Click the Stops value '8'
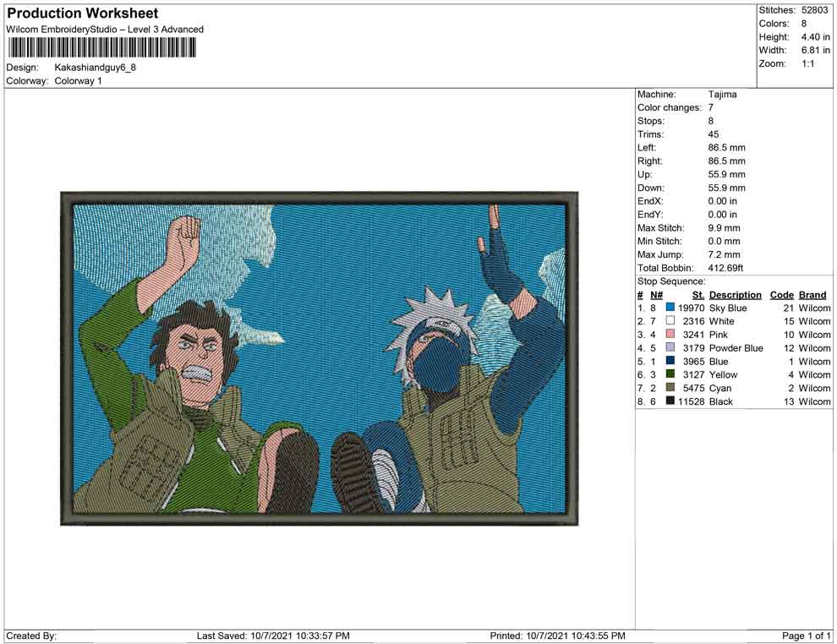Screen dimensions: 837x644 click(710, 121)
